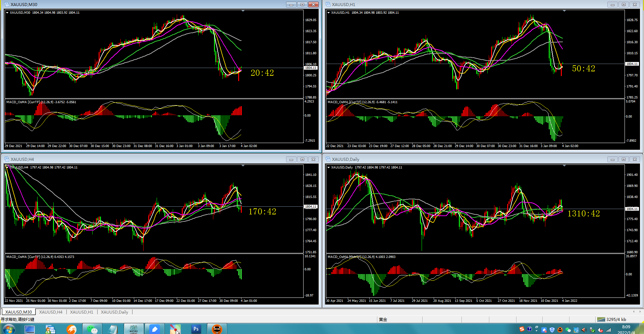Screen dimensions: 644x334
Task: Click the 170:42 countdown timer on H4
Action: 262,211
